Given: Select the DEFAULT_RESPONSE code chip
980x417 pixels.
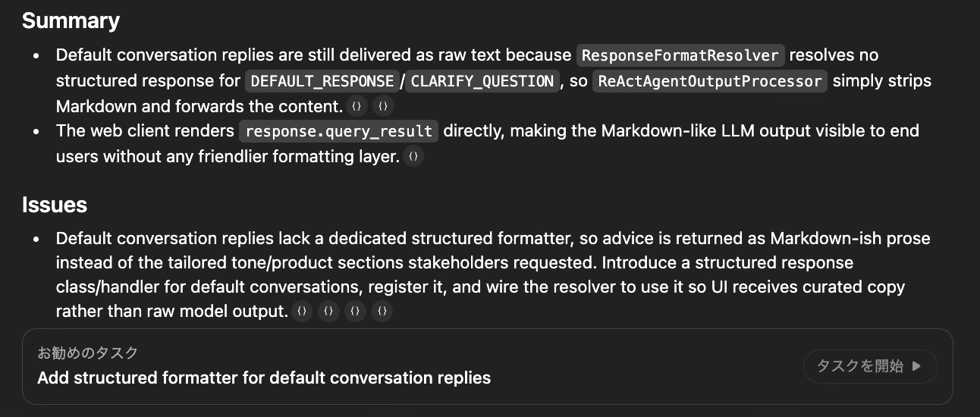Looking at the screenshot, I should [x=322, y=81].
